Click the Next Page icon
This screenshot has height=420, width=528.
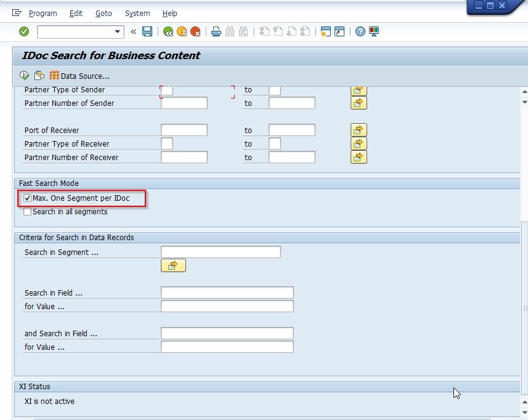click(x=291, y=31)
